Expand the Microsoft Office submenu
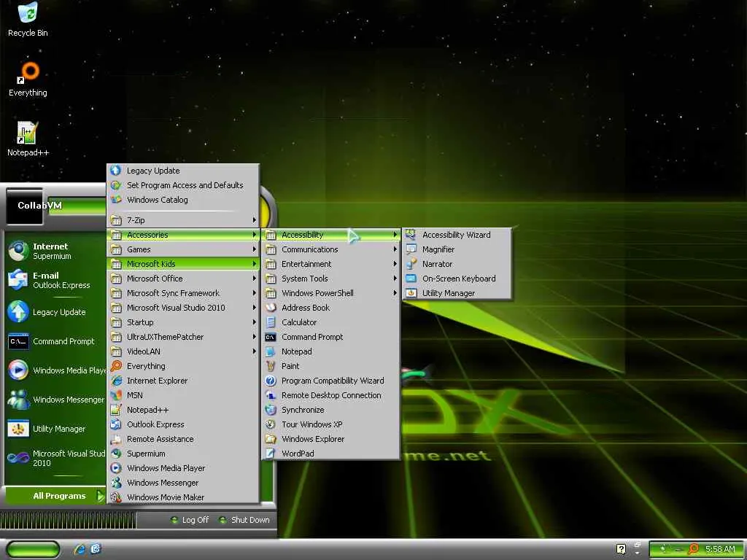The height and width of the screenshot is (560, 747). pos(183,279)
